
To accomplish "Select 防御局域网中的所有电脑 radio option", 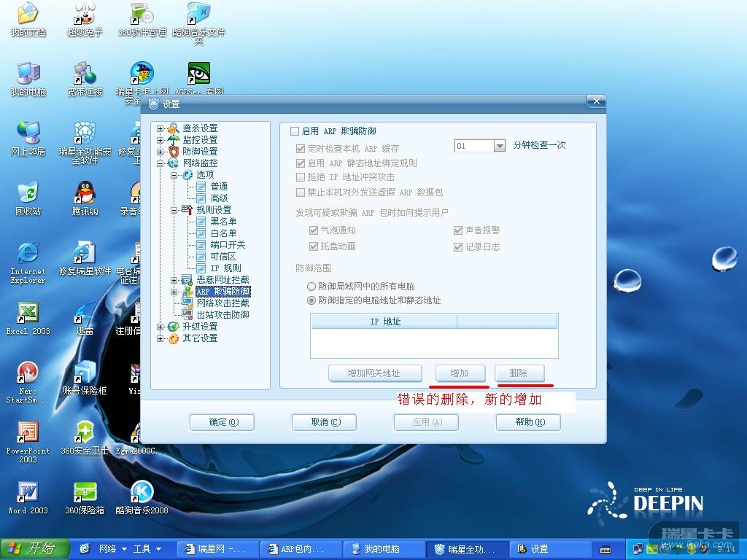I will pyautogui.click(x=311, y=287).
